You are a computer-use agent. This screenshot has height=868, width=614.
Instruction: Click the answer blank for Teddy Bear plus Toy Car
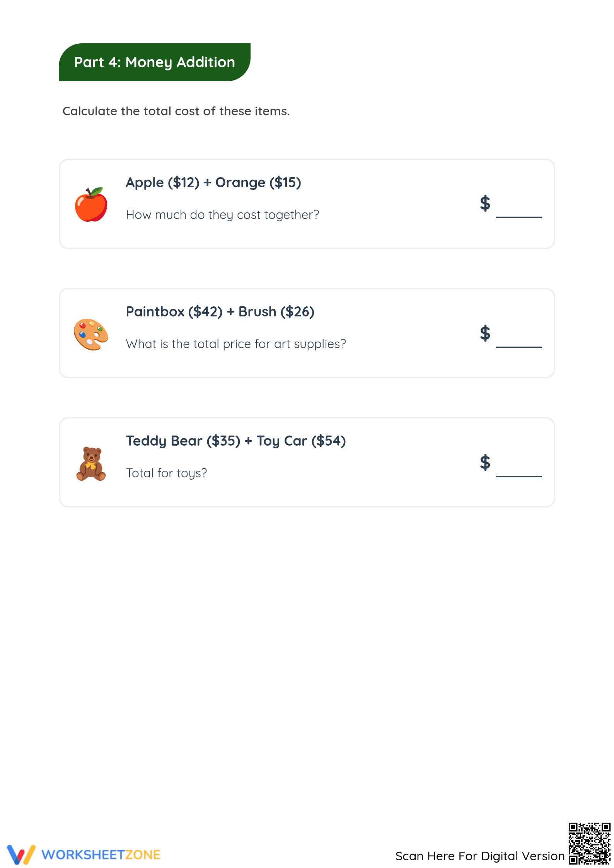point(518,476)
